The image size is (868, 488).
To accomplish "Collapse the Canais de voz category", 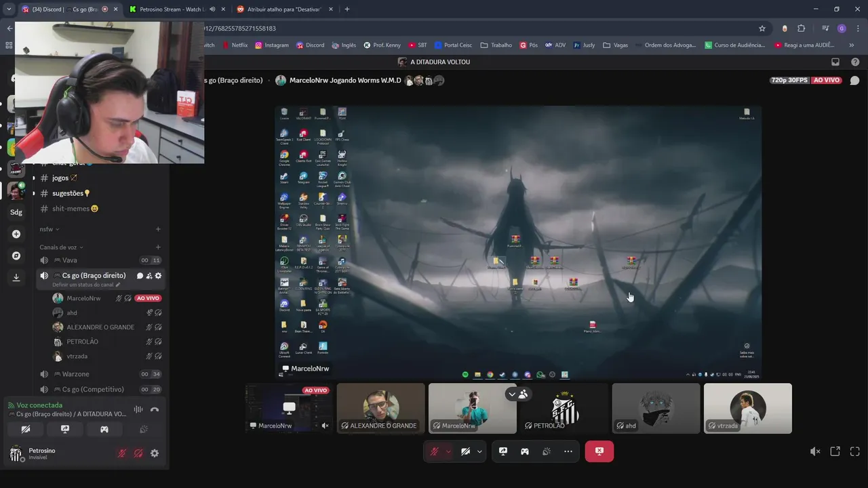I will coord(62,247).
